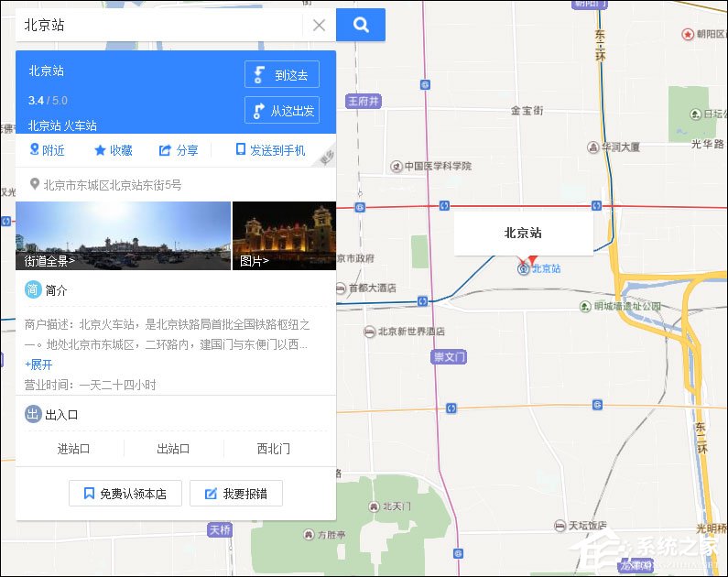Open the 街道全景 panorama thumbnail

pyautogui.click(x=123, y=235)
